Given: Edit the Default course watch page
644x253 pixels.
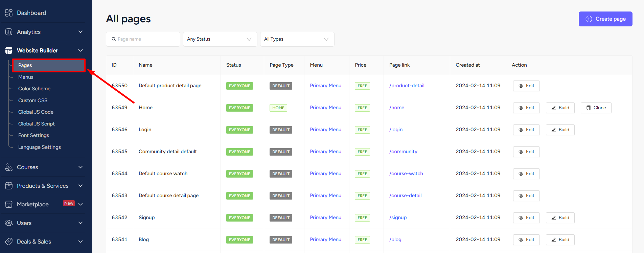Looking at the screenshot, I should tap(526, 174).
